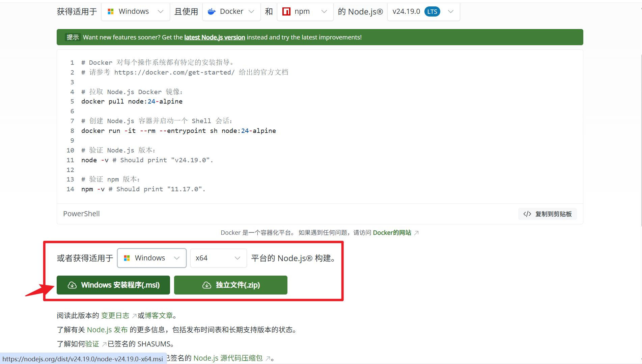Click the 提示 tip badge in green banner
The width and height of the screenshot is (642, 364).
[x=73, y=37]
